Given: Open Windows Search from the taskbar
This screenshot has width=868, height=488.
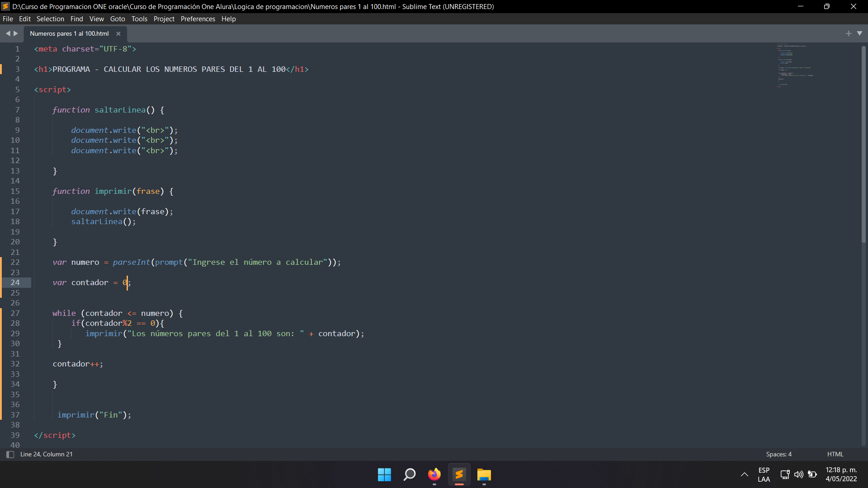Looking at the screenshot, I should (410, 474).
